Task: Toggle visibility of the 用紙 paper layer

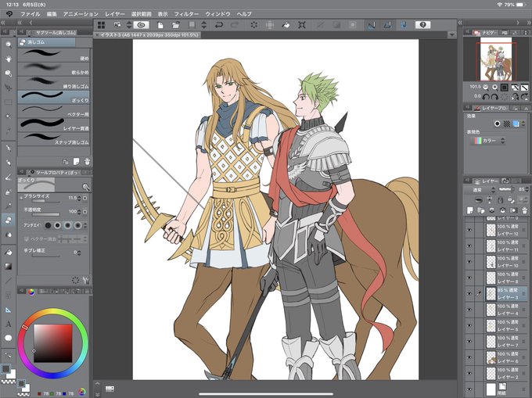Action: pos(469,389)
